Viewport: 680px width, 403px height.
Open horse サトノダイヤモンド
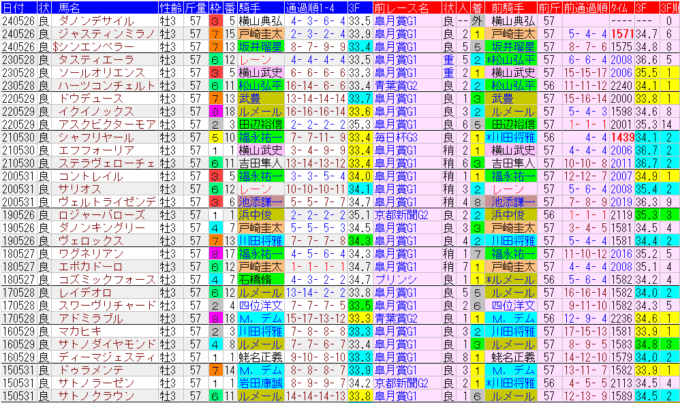click(x=106, y=344)
